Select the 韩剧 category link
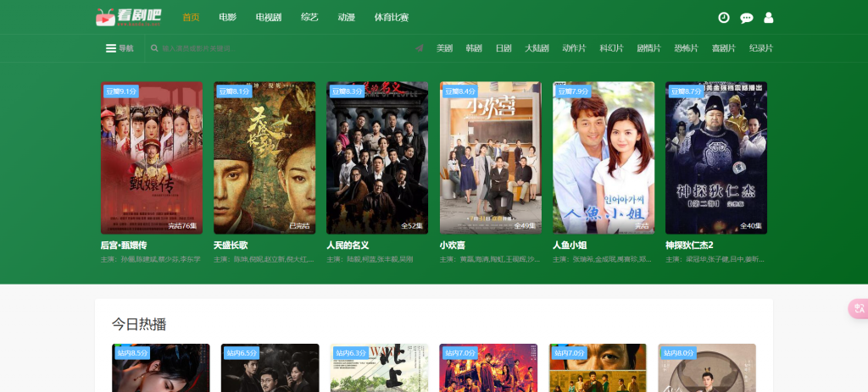This screenshot has width=868, height=392. pos(474,48)
